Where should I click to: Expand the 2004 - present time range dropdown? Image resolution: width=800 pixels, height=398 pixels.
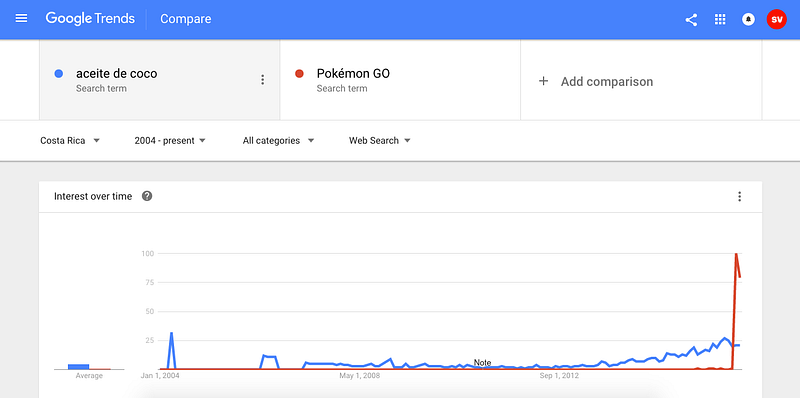click(170, 141)
